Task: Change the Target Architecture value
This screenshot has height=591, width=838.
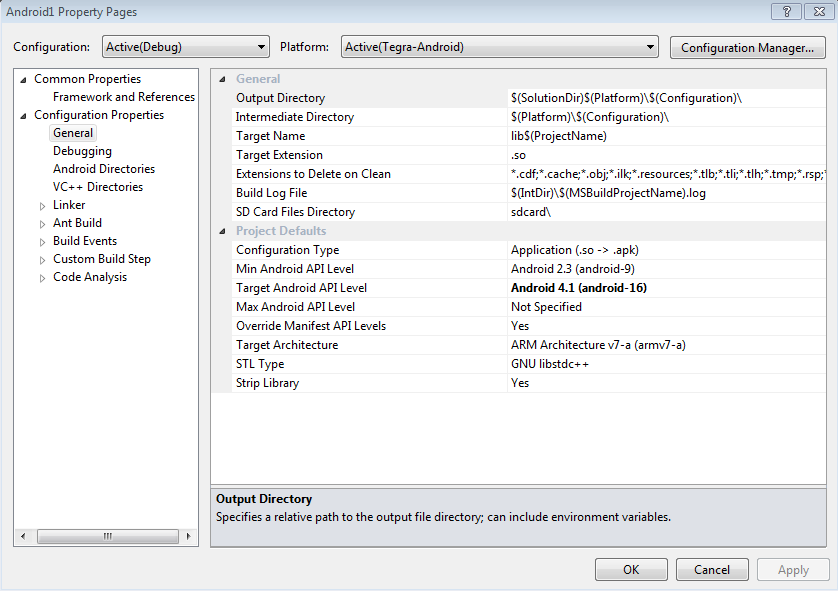Action: click(666, 345)
